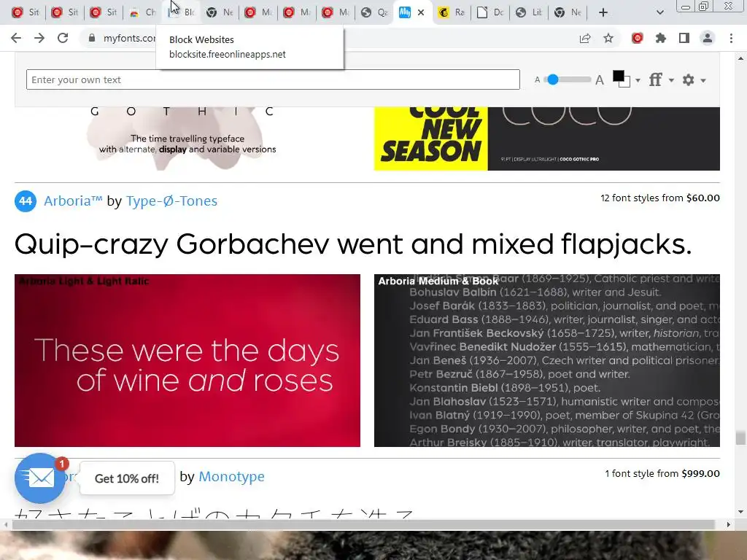This screenshot has height=560, width=747.
Task: Click the vertical scrollbar thumb
Action: pos(740,438)
